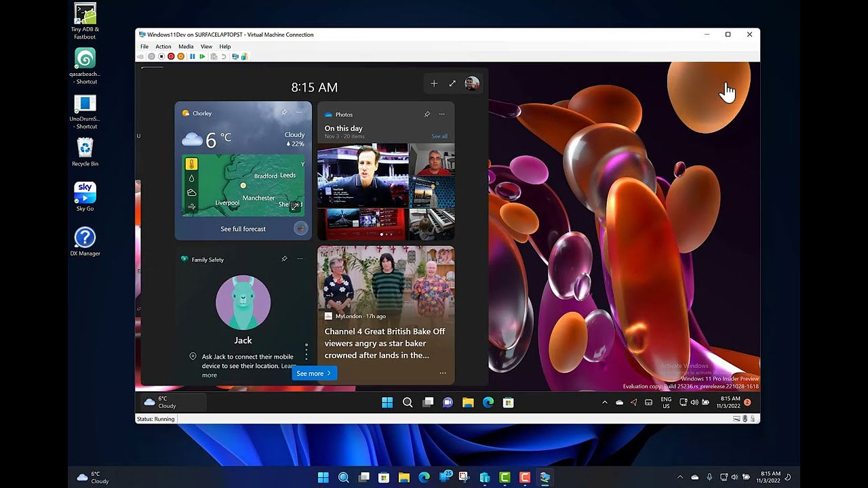Screen dimensions: 868x488
Task: Click the orange Save state toolbar icon
Action: tap(180, 56)
